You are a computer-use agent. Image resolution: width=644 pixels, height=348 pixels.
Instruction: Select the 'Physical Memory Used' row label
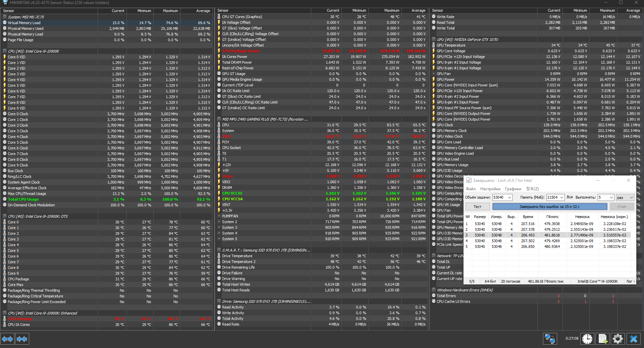pyautogui.click(x=25, y=28)
